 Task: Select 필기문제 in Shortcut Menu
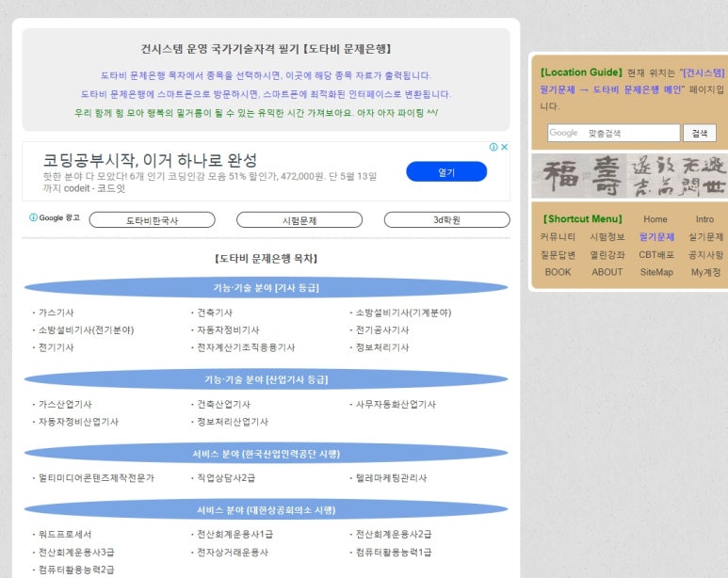point(656,237)
